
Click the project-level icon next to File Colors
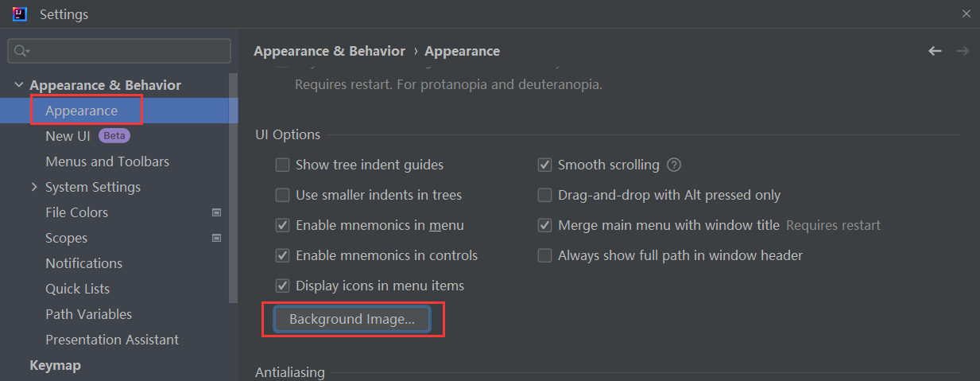point(216,212)
